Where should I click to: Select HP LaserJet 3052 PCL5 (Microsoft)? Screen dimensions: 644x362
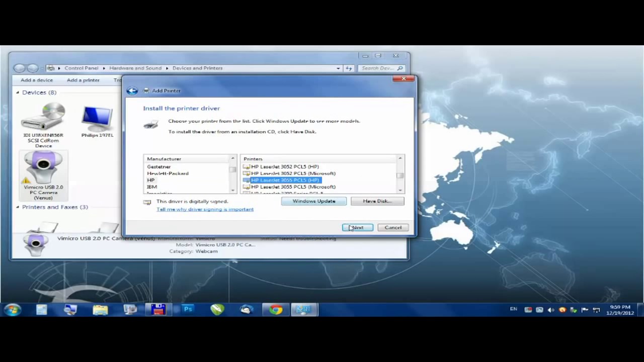tap(293, 173)
